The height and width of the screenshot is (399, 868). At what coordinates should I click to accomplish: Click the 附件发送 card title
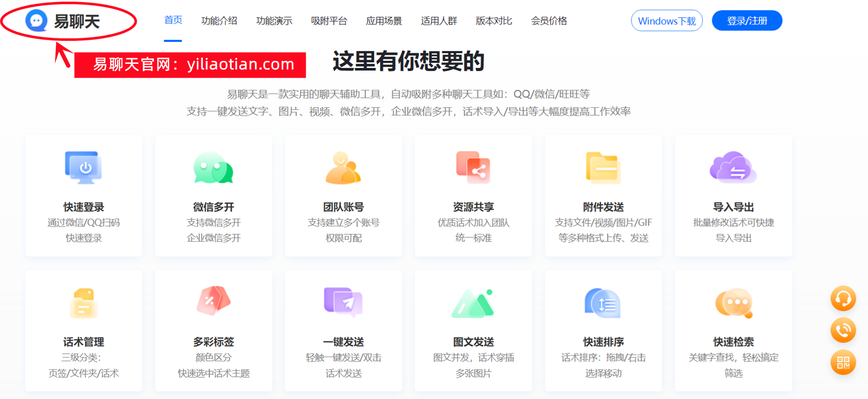(604, 207)
